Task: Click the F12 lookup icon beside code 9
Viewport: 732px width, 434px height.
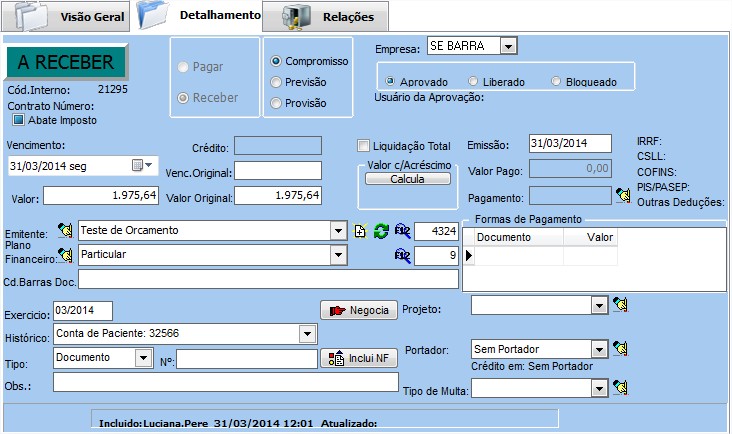Action: pyautogui.click(x=402, y=255)
